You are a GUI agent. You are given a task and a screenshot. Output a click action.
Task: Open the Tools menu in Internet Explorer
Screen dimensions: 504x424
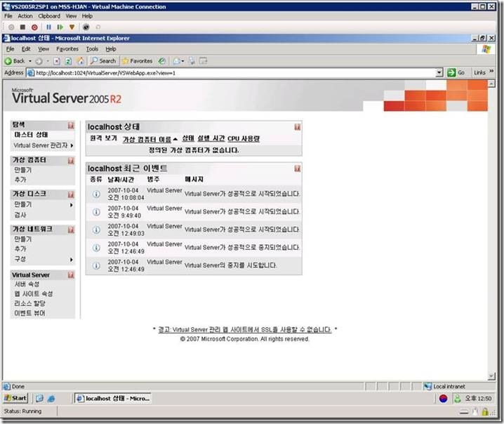tap(92, 49)
